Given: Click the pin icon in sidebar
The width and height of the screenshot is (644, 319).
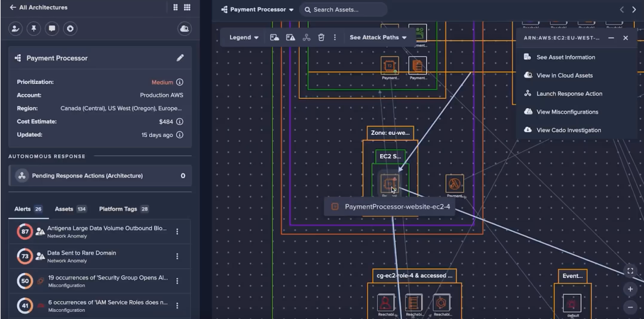Looking at the screenshot, I should click(x=34, y=29).
